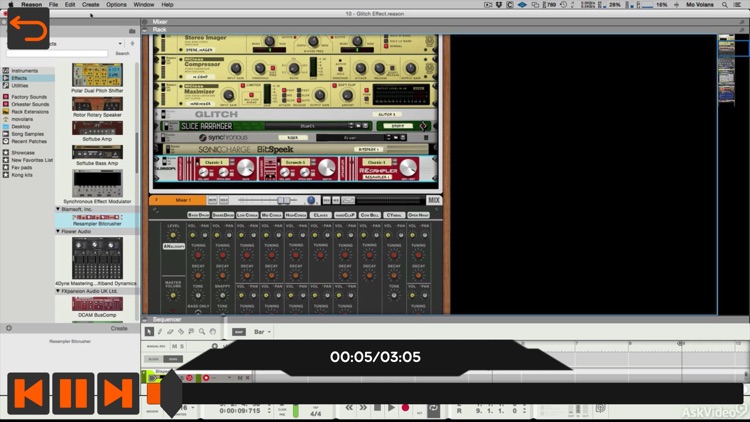Open Slice Arranger patch selector dropdown
Viewport: 750px width, 422px height.
click(352, 125)
